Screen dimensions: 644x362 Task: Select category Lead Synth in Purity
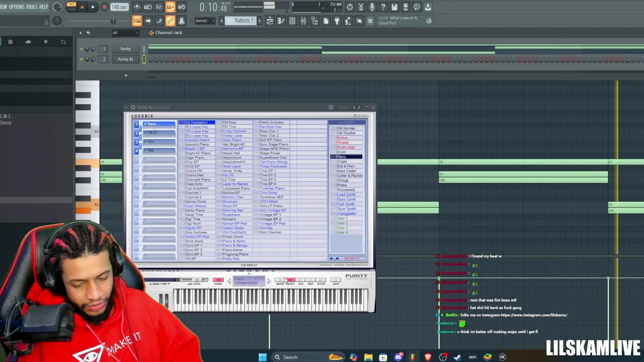346,195
